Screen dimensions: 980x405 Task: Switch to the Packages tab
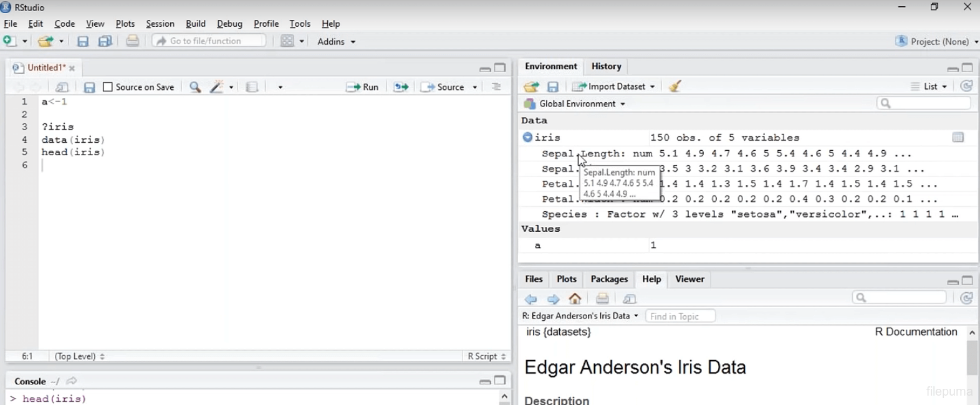(x=608, y=279)
